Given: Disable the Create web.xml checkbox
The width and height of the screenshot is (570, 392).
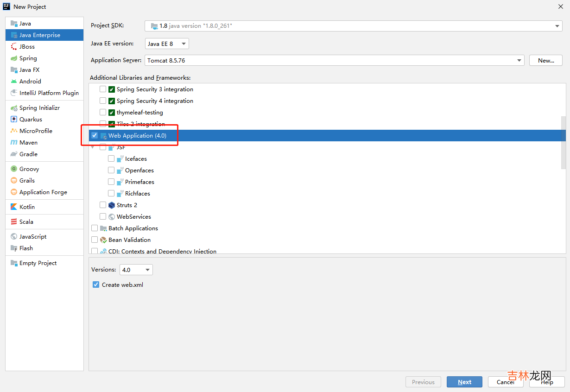Looking at the screenshot, I should tap(96, 285).
